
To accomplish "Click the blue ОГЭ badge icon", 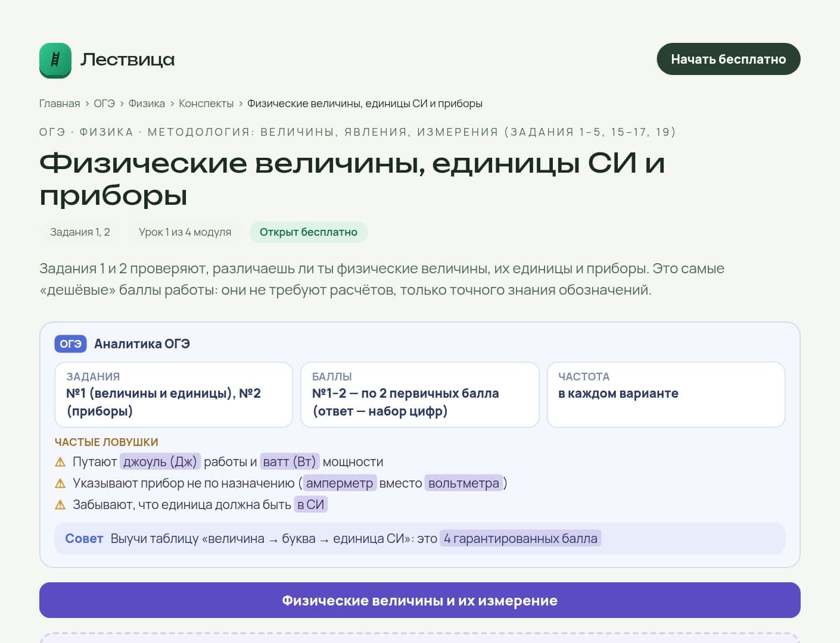I will click(71, 344).
